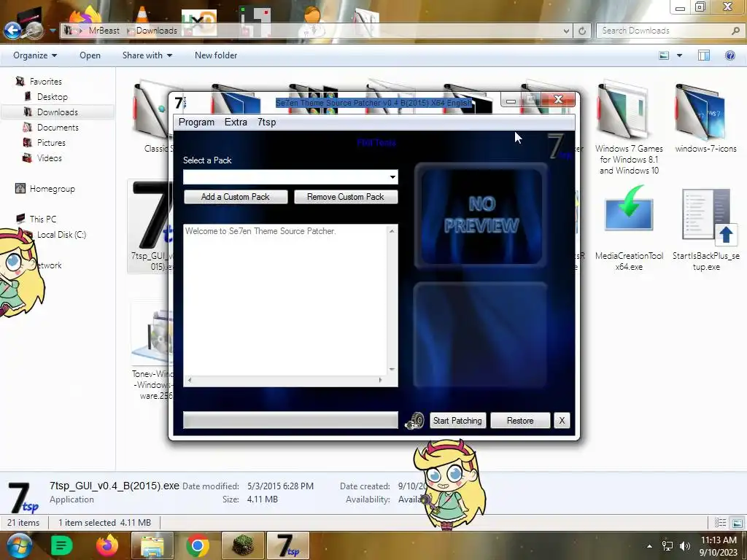
Task: Select Documents in navigation pane
Action: [x=58, y=127]
